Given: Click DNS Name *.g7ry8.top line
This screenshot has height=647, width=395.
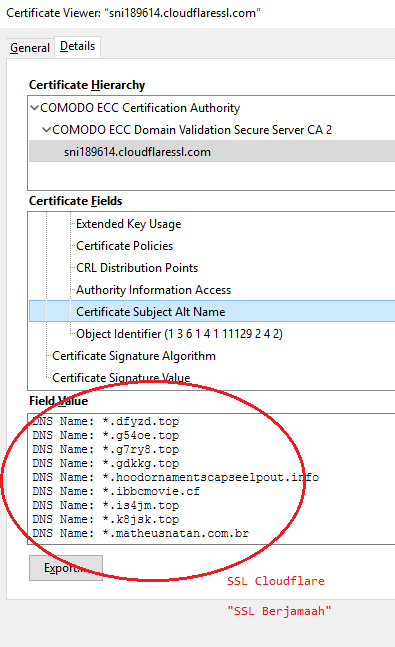Looking at the screenshot, I should click(106, 450).
